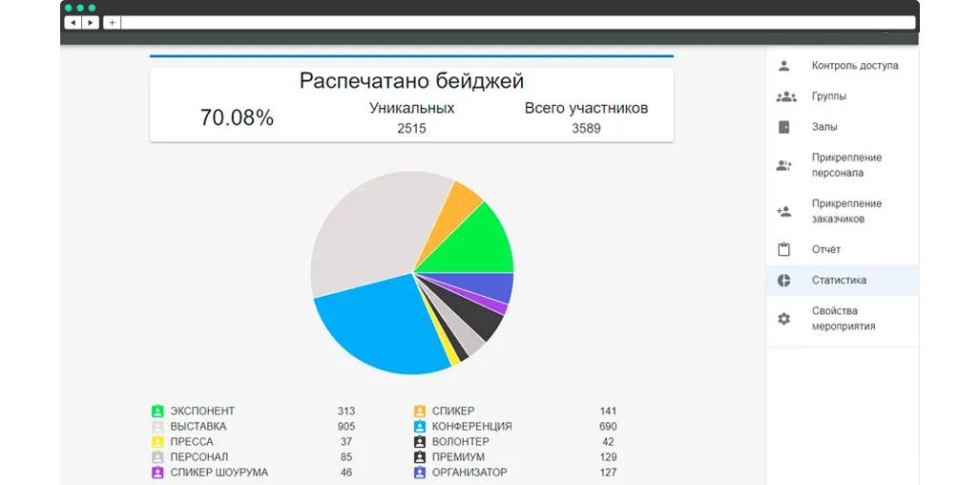Click the green ЭКСПОНЕНТ badge icon

(157, 411)
